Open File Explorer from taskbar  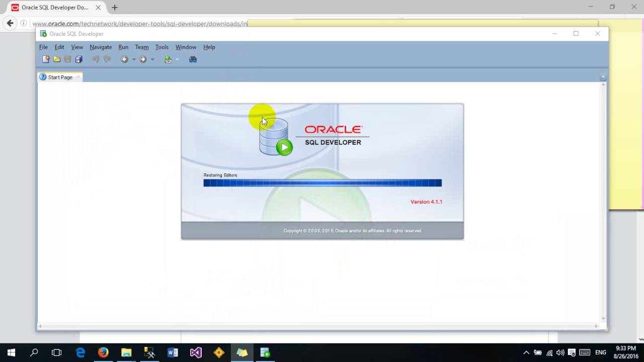(126, 352)
